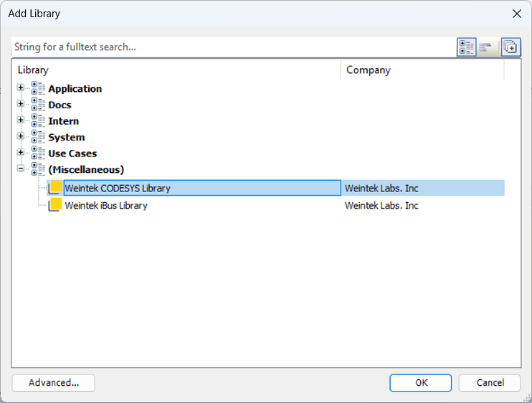
Task: Click the Weintek CODESYS Library yellow icon
Action: pos(55,187)
